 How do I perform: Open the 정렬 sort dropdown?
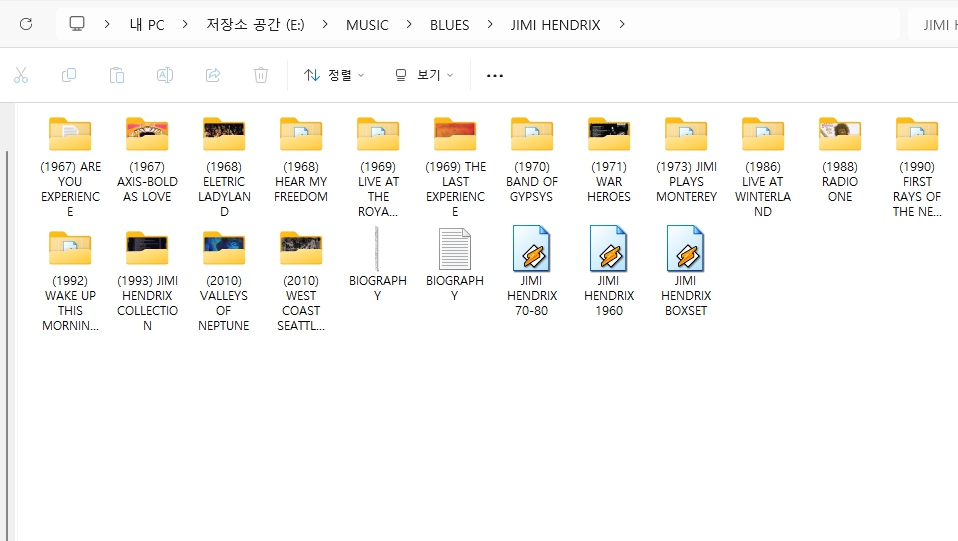334,75
